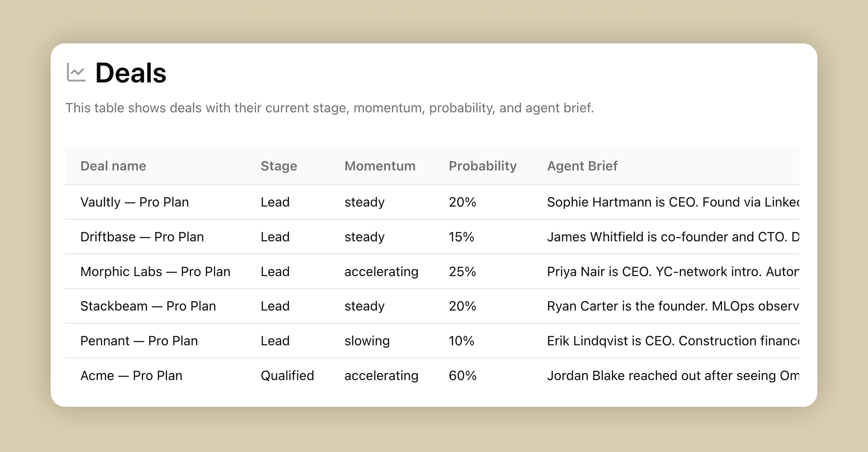Click the Deal name column header
The height and width of the screenshot is (452, 868).
[x=113, y=166]
